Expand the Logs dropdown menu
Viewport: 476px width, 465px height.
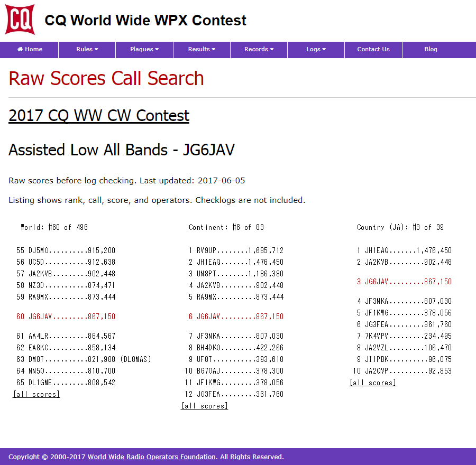[x=316, y=49]
